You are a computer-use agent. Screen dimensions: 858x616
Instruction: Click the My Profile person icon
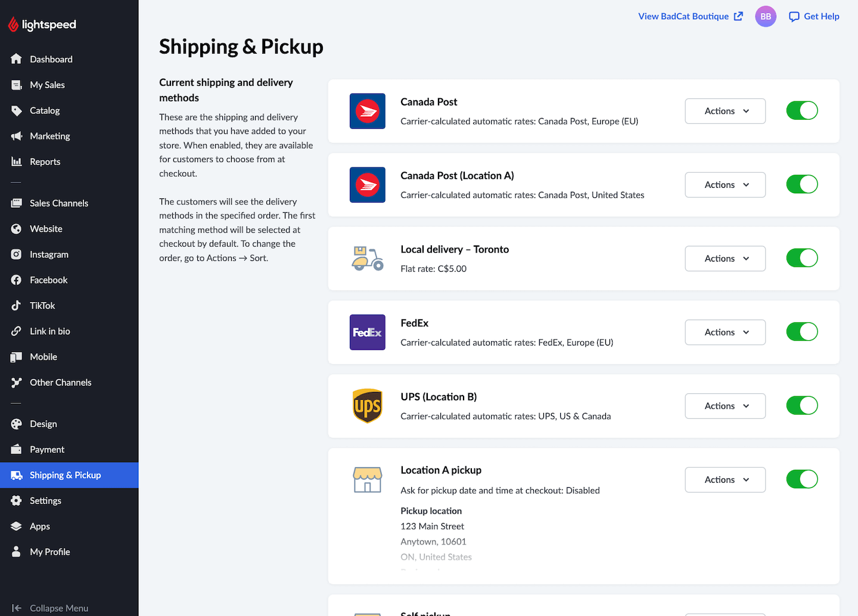[16, 552]
